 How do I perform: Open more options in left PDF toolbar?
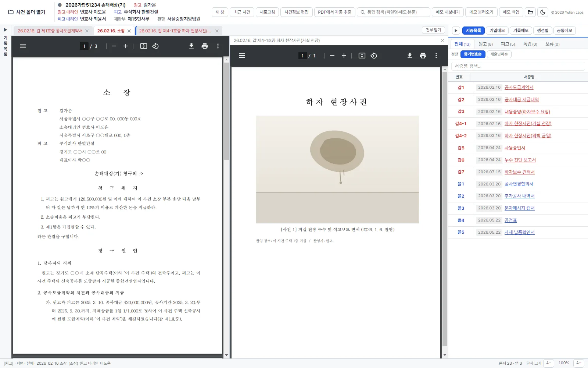click(218, 46)
